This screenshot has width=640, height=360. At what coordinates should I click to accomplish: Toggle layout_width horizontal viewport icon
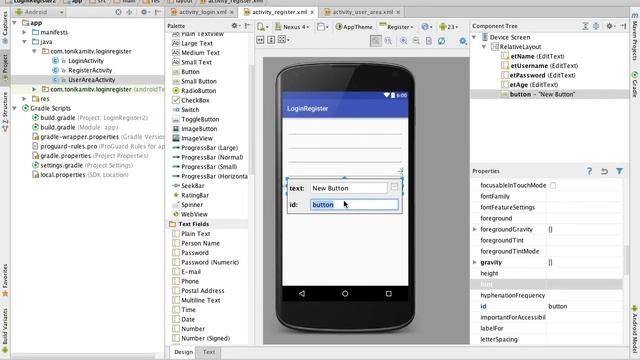[x=260, y=40]
